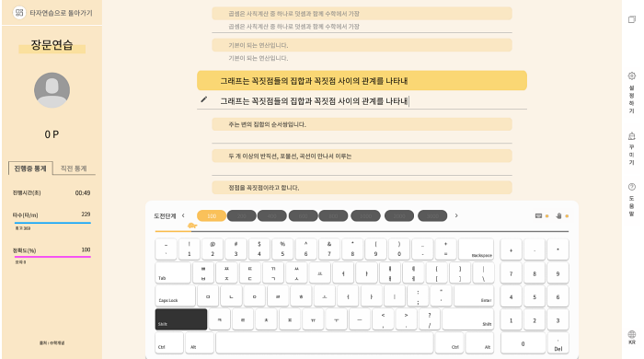Click the window restore icon at top right
The height and width of the screenshot is (359, 644).
click(x=632, y=19)
